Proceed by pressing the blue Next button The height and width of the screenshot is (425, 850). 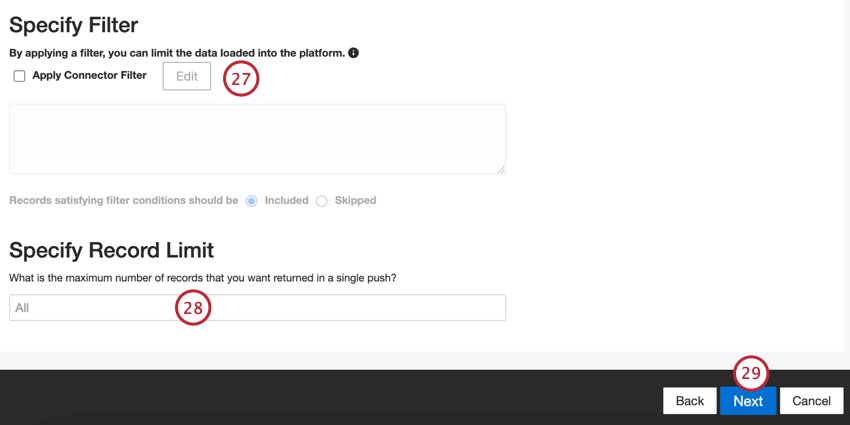point(747,401)
